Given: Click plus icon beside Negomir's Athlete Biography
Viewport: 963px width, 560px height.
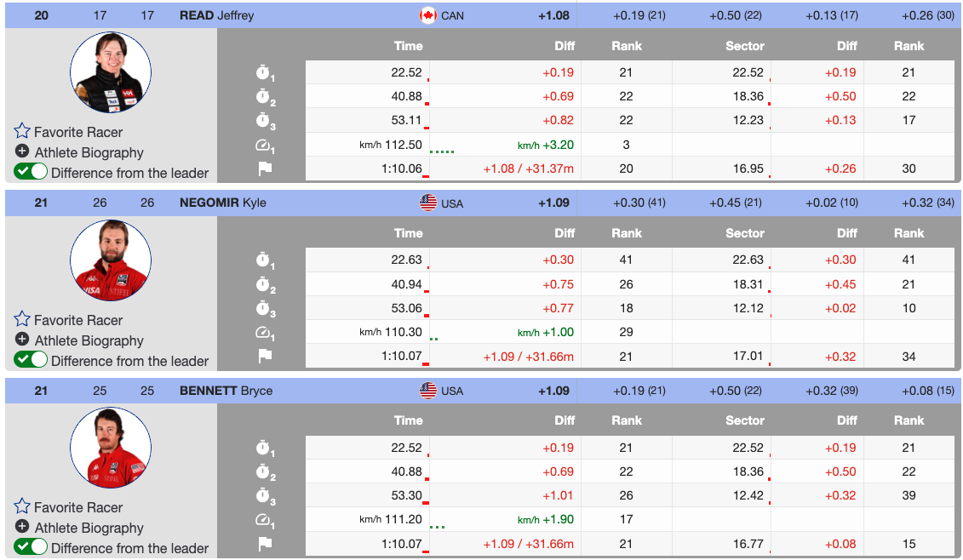Looking at the screenshot, I should coord(22,340).
